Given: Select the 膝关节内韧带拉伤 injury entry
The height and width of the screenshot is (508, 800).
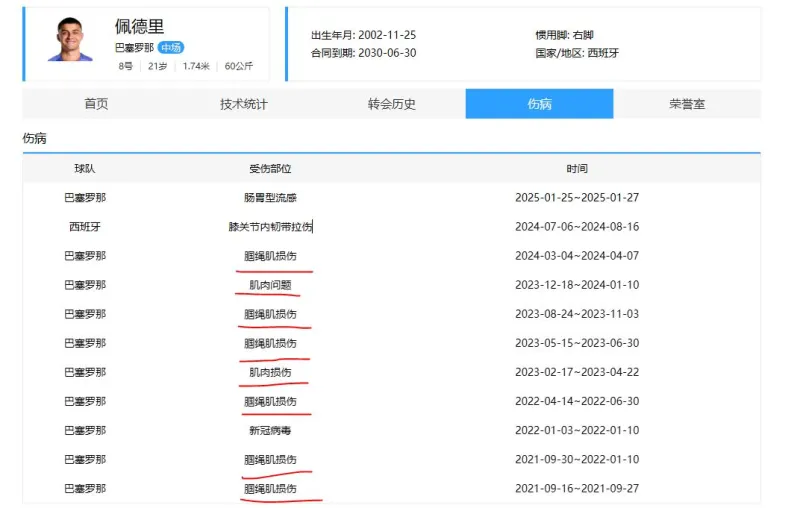Looking at the screenshot, I should coord(270,227).
